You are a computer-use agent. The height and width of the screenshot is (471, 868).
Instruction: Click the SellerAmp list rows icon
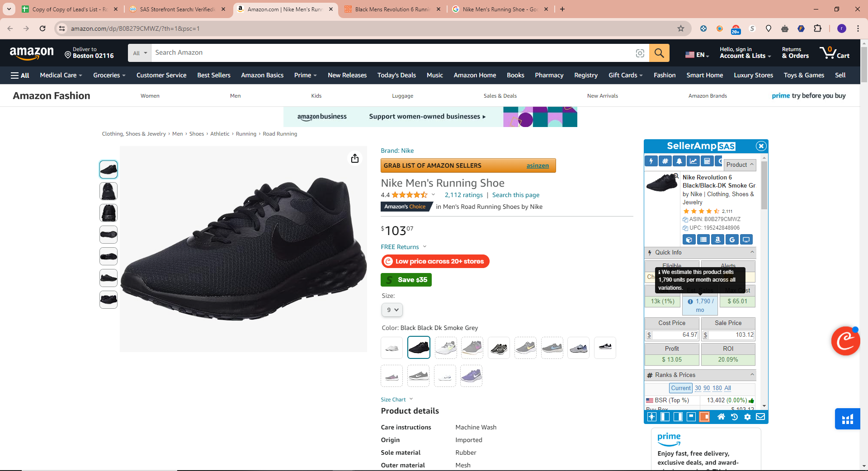tap(703, 240)
